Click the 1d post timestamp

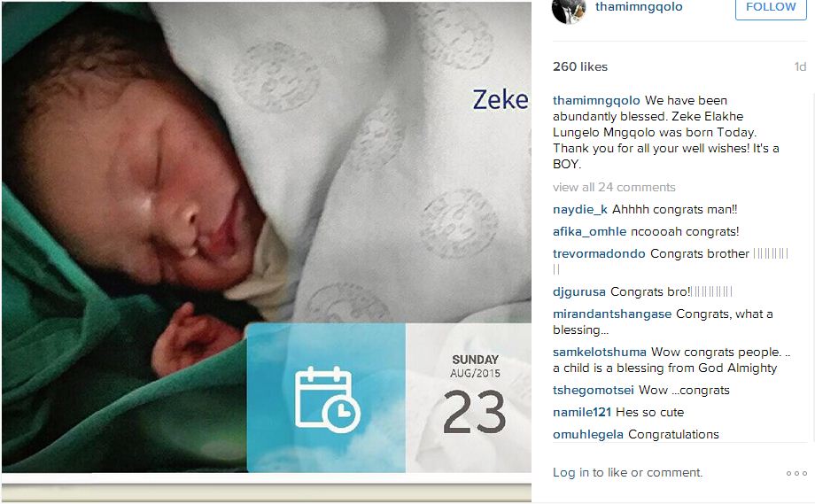(800, 66)
